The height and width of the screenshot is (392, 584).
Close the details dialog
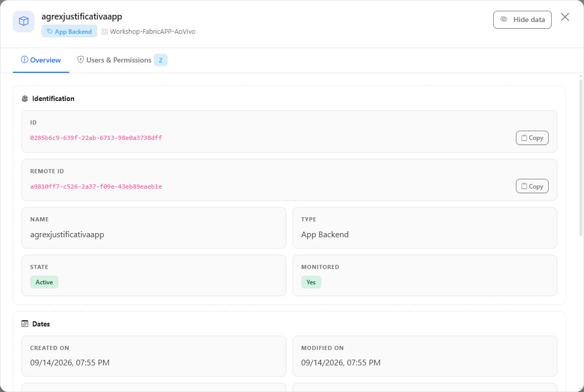[x=565, y=17]
